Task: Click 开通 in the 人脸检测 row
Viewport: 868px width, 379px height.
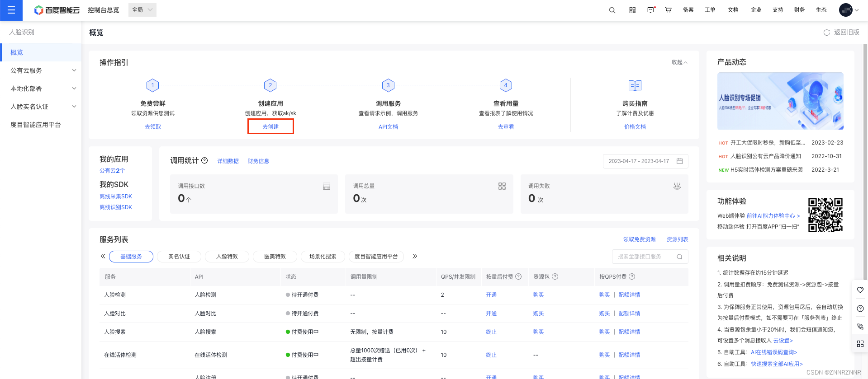Action: click(x=491, y=295)
